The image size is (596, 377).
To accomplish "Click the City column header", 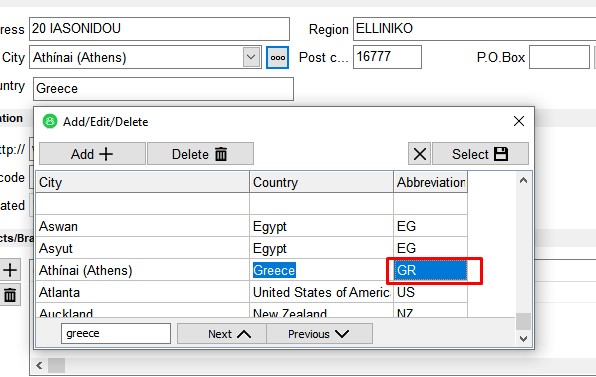I will pyautogui.click(x=143, y=182).
